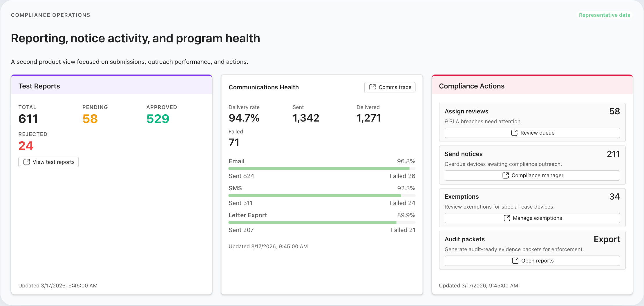Open the Comms trace view
Viewport: 644px width, 306px height.
click(390, 87)
